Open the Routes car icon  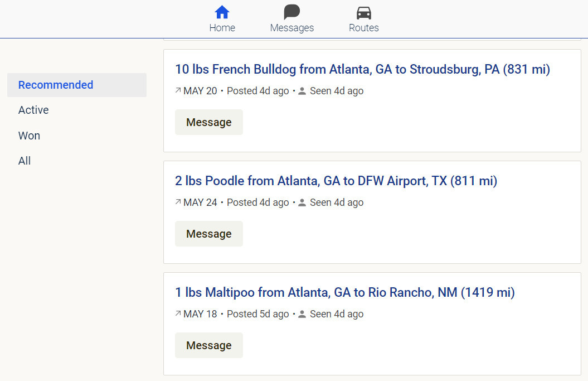point(363,12)
